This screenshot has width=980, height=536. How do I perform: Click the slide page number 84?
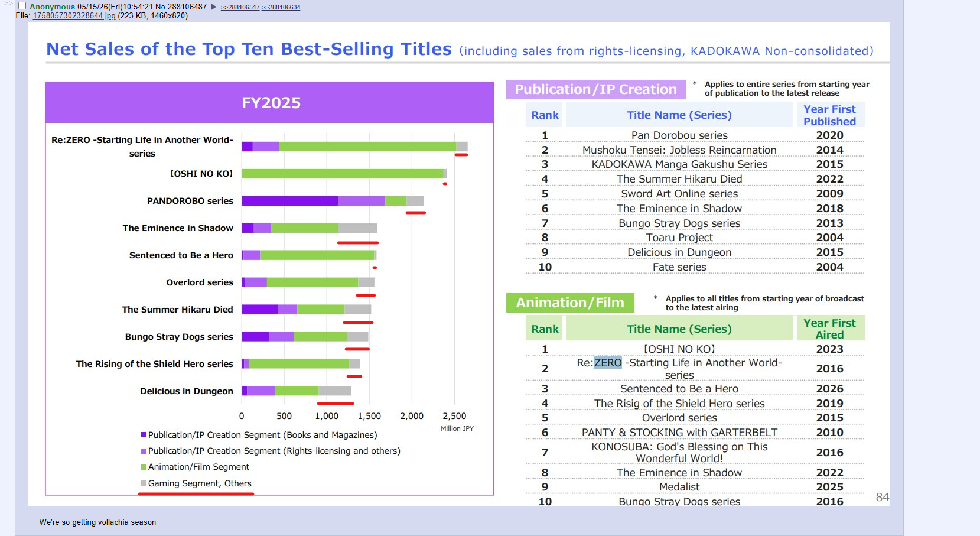[x=882, y=497]
